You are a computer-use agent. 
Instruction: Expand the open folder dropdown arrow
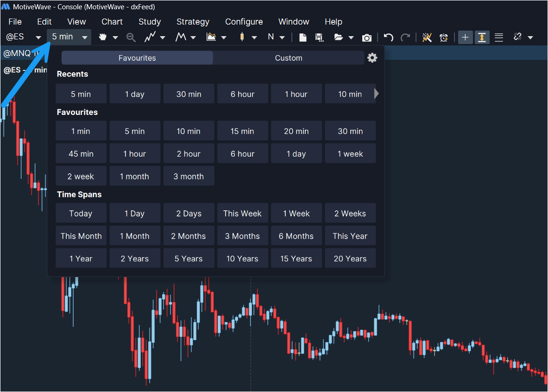point(351,38)
